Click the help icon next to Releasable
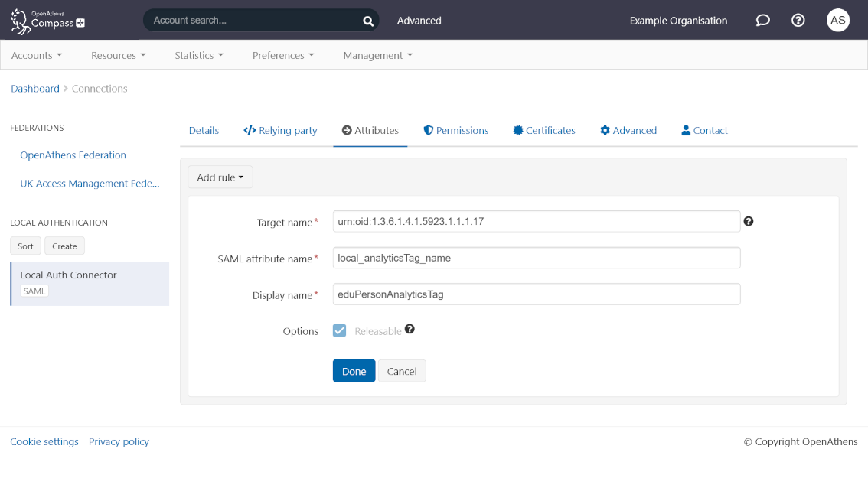 (410, 330)
